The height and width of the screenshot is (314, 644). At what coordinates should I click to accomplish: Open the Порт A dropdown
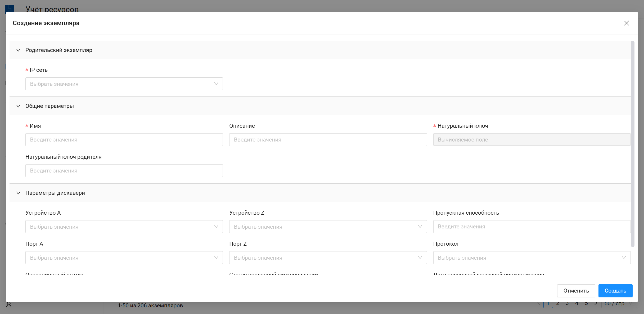coord(124,258)
